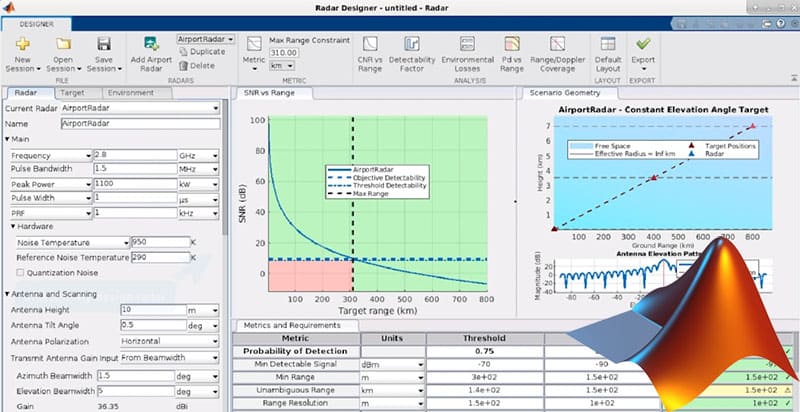
Task: Open the Metric icon menu
Action: coord(254,54)
